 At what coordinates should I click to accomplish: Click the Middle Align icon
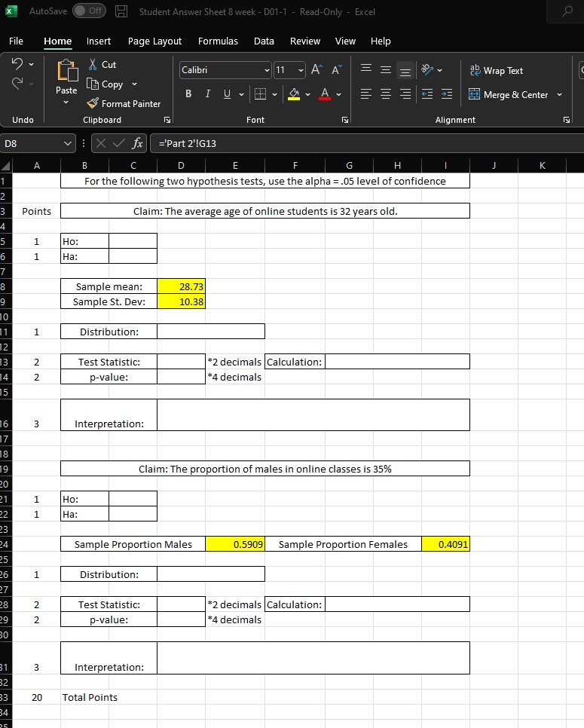pyautogui.click(x=386, y=69)
